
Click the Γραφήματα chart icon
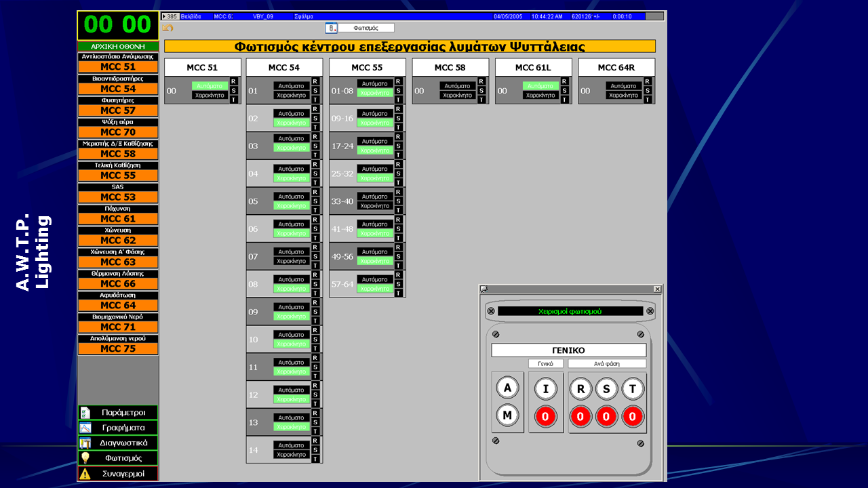pos(85,428)
